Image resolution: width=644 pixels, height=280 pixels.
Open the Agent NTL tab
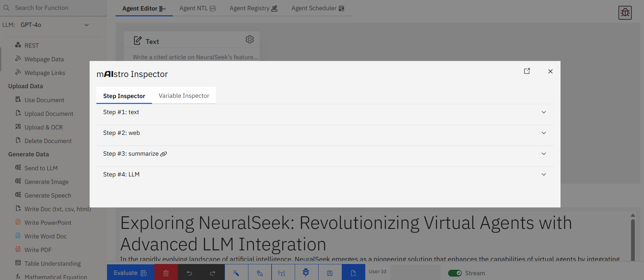click(x=197, y=8)
